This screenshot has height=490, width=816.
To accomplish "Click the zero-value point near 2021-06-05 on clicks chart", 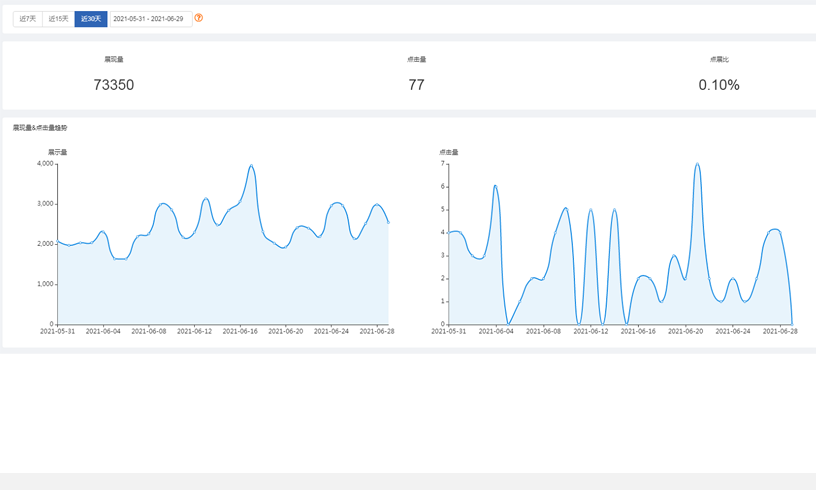I will click(508, 324).
